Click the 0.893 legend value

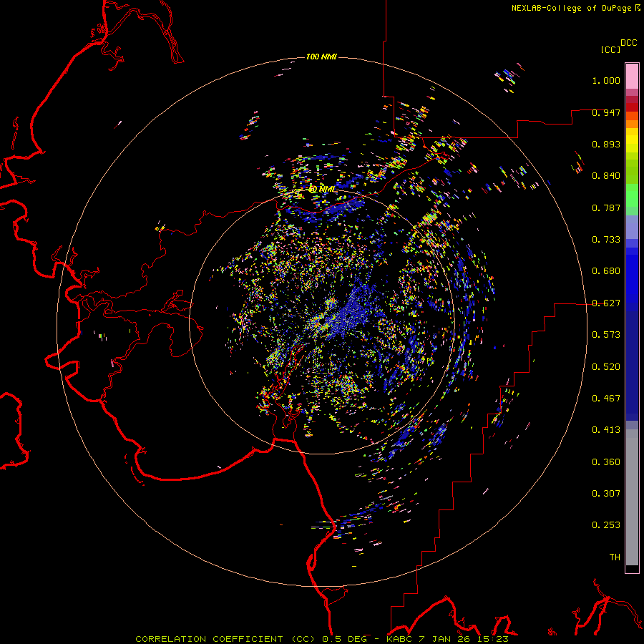pyautogui.click(x=606, y=144)
